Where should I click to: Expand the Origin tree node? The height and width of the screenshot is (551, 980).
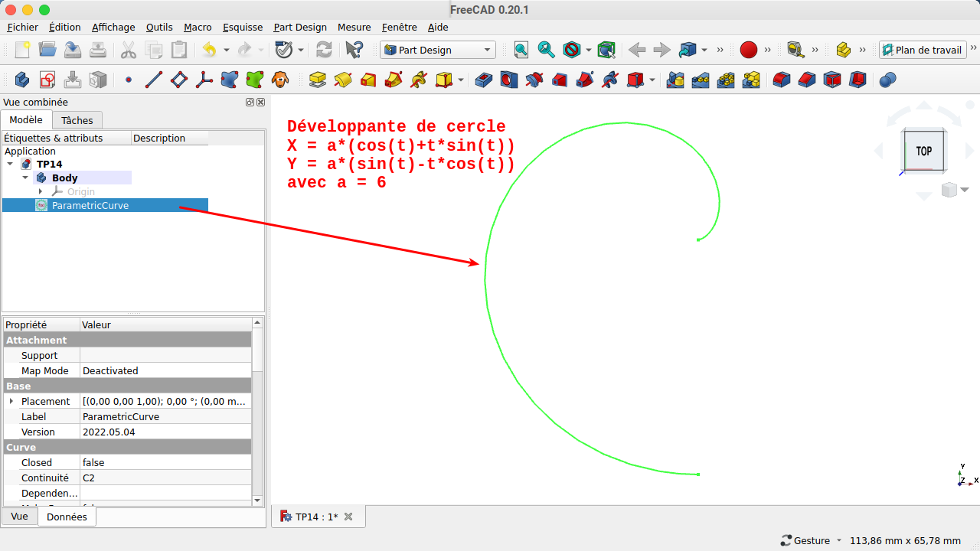41,191
